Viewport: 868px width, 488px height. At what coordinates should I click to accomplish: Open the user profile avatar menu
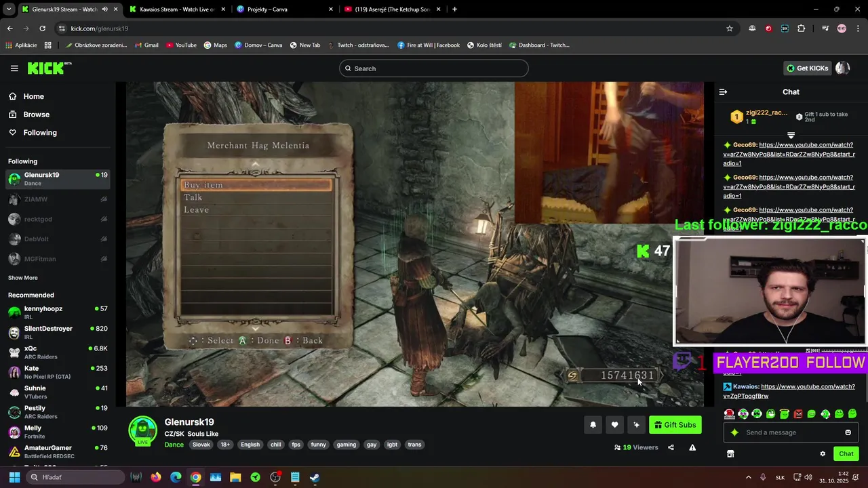coord(842,68)
